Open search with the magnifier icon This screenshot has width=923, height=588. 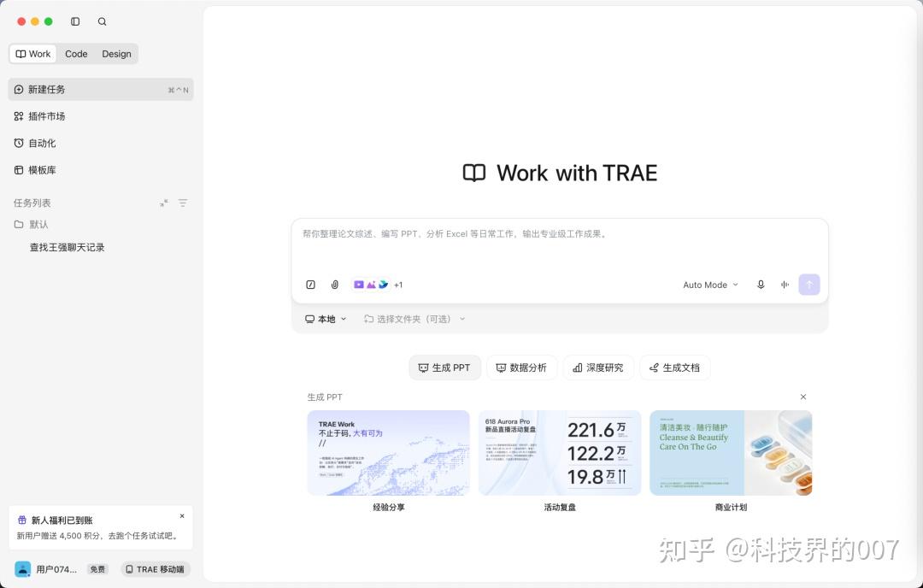coord(102,21)
